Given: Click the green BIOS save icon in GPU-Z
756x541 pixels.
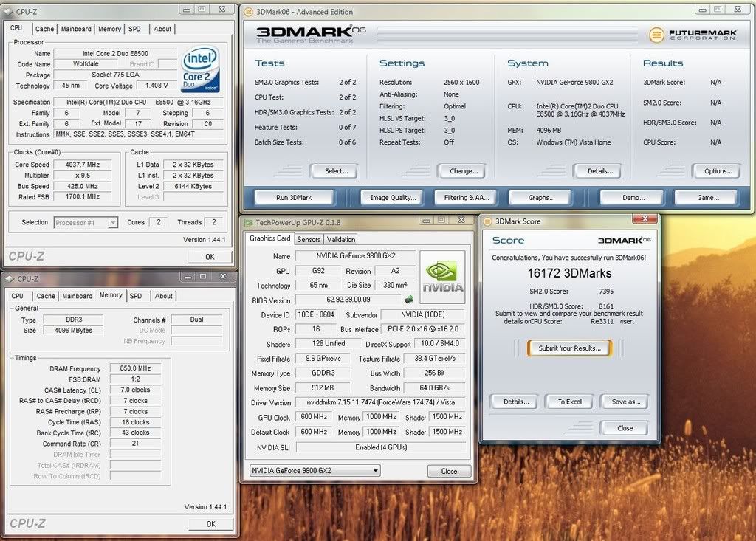Looking at the screenshot, I should pyautogui.click(x=408, y=300).
